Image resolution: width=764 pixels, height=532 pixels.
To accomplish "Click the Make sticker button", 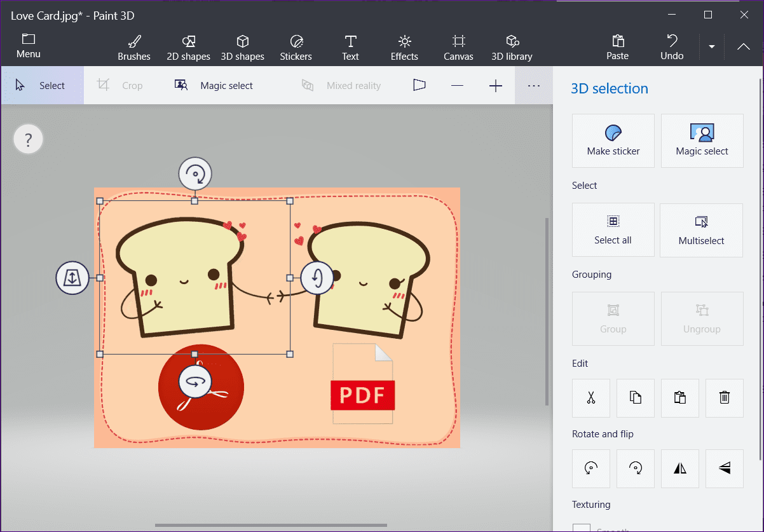I will [613, 141].
